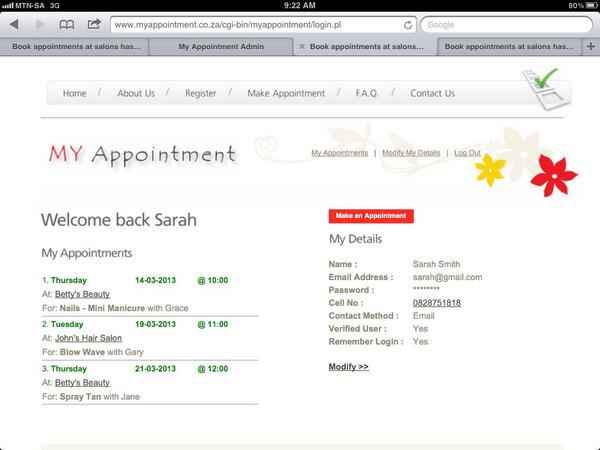Click Welcome back Sarah heading
Screen dimensions: 600x450
[119, 220]
